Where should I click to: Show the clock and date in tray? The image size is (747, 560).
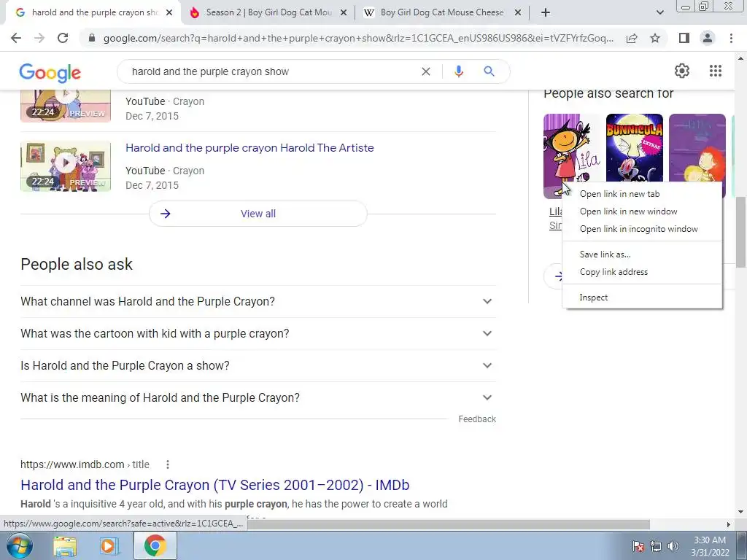pos(710,546)
